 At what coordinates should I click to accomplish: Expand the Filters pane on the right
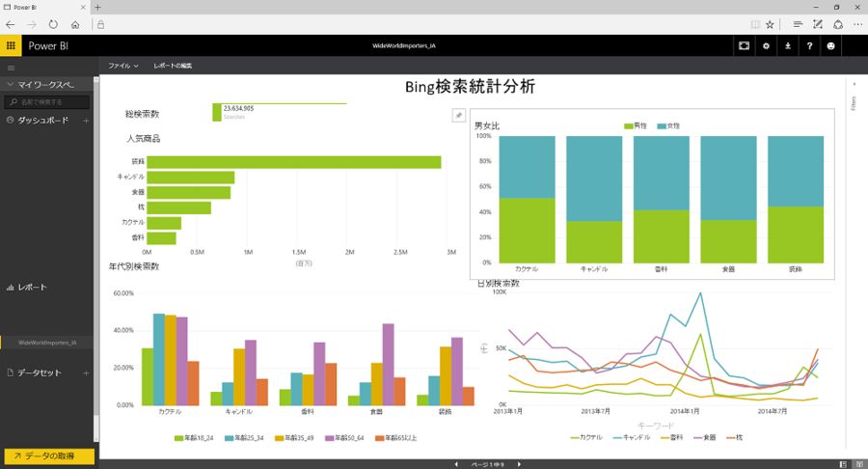click(x=854, y=102)
